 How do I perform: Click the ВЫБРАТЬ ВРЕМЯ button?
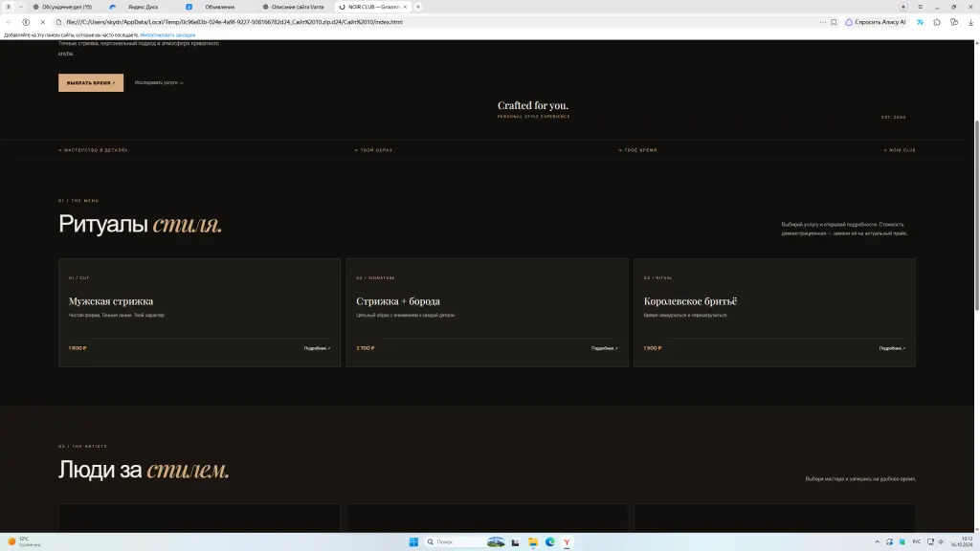click(91, 82)
